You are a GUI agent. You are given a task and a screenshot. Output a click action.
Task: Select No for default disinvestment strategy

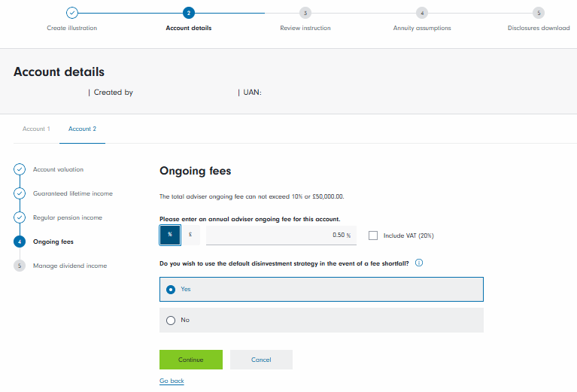point(171,320)
